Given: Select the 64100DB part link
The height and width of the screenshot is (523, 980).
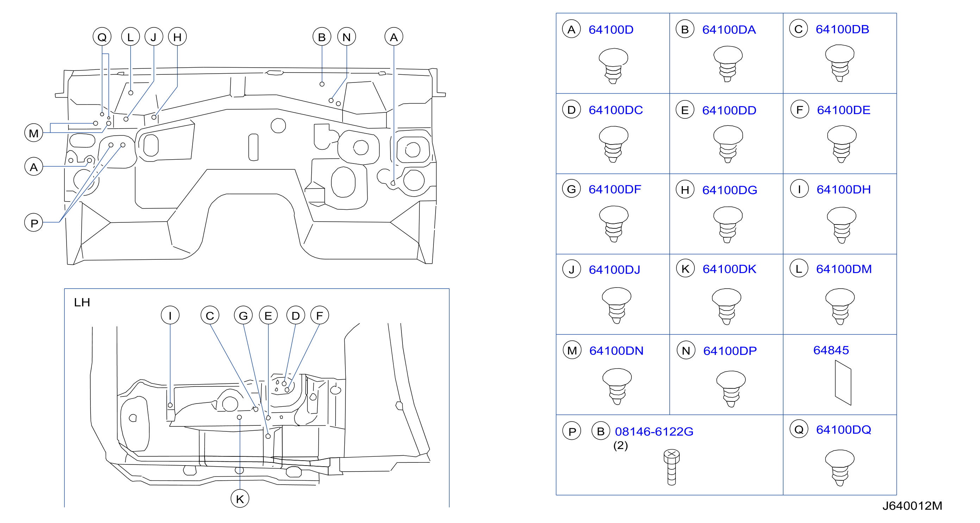Looking at the screenshot, I should point(842,29).
